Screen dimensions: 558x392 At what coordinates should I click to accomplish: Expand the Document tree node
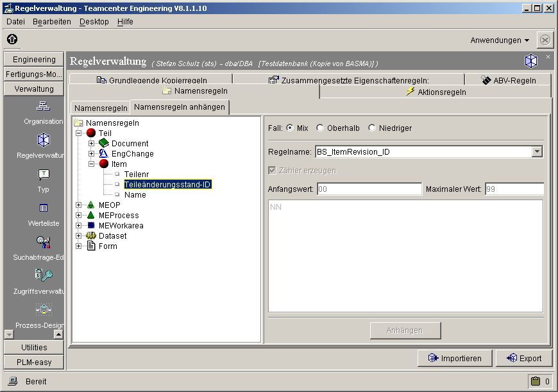click(91, 143)
